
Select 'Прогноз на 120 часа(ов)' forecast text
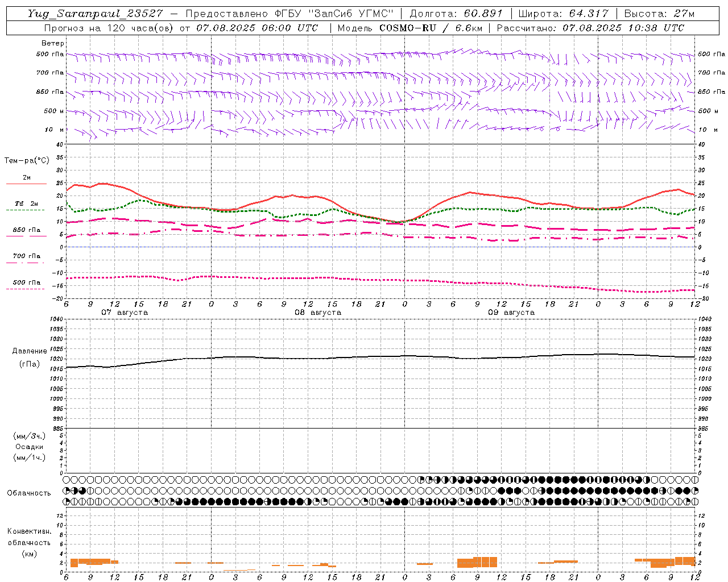(x=110, y=28)
